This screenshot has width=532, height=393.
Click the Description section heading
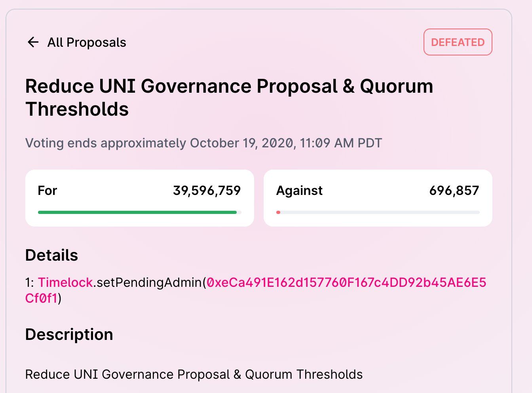click(69, 334)
